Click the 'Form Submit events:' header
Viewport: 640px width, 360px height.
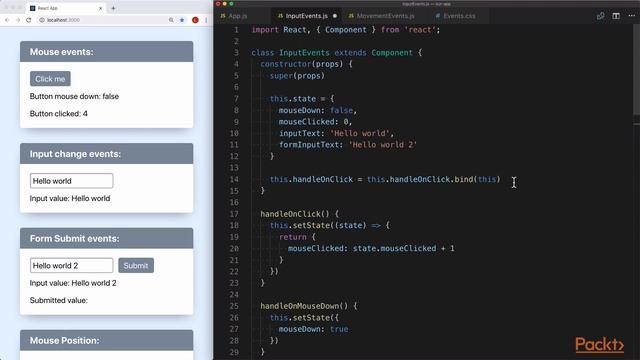107,238
